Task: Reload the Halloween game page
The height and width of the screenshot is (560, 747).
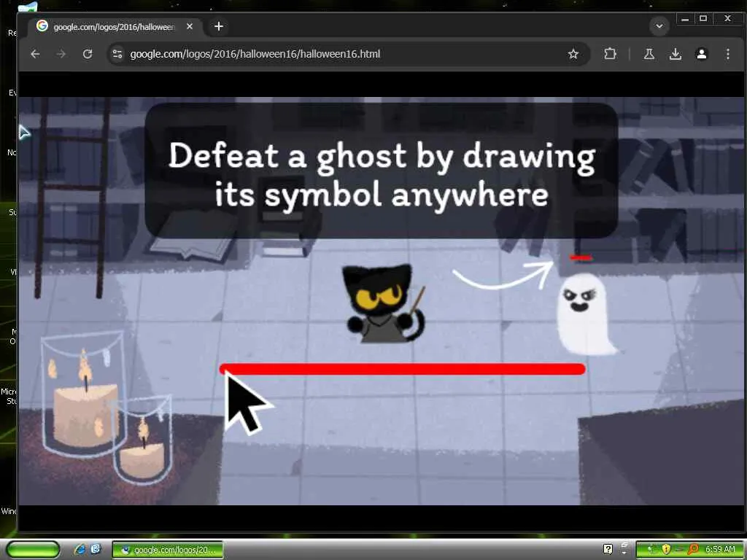Action: pyautogui.click(x=88, y=54)
